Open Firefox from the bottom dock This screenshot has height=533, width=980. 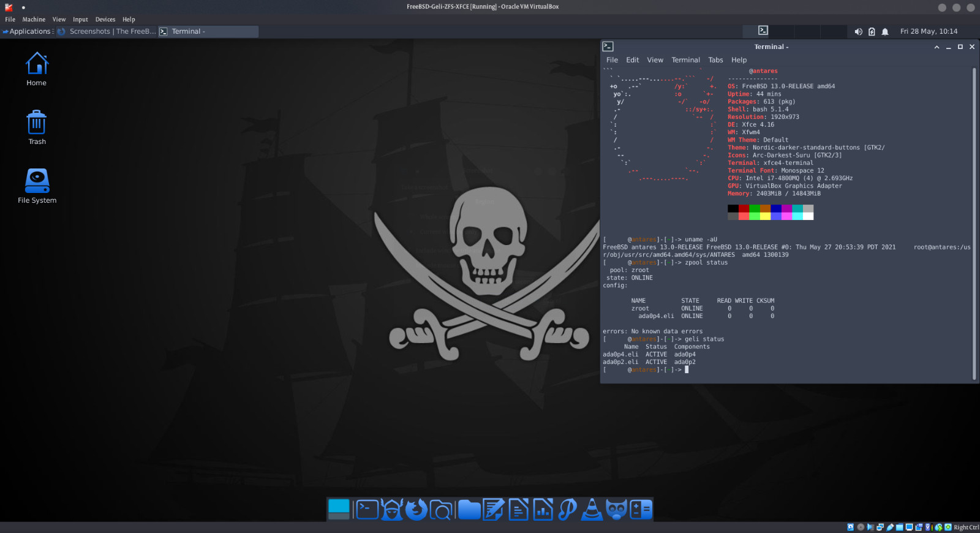coord(417,509)
